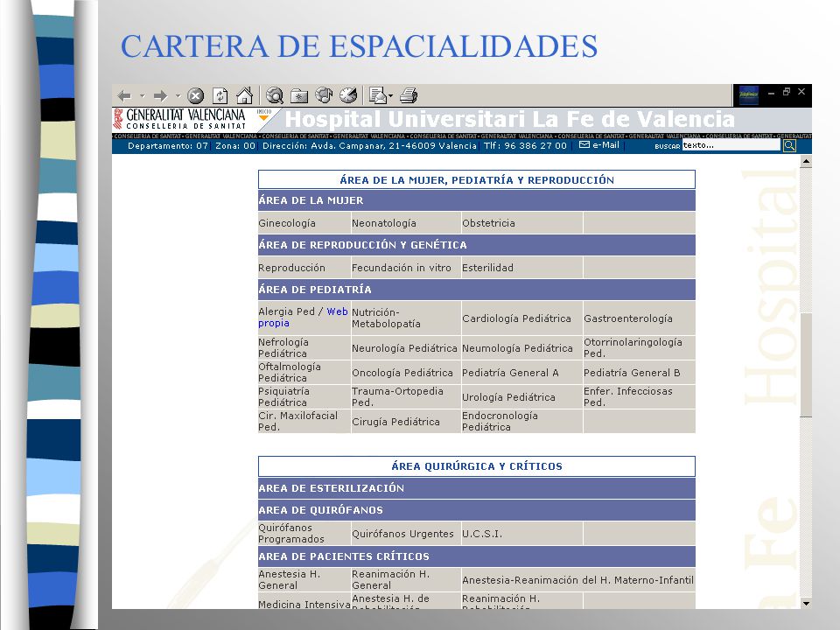This screenshot has width=840, height=630.
Task: Click the Área de Pediatría header
Action: (x=476, y=290)
